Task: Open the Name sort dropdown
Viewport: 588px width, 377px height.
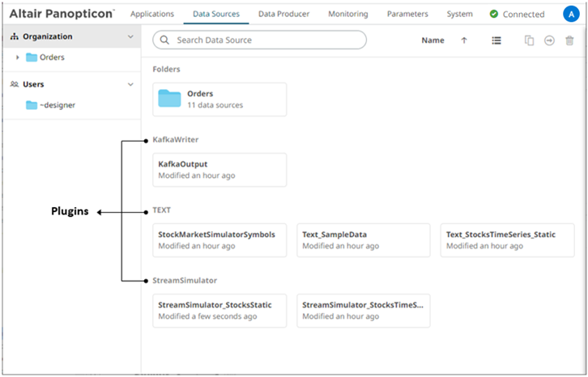Action: point(432,40)
